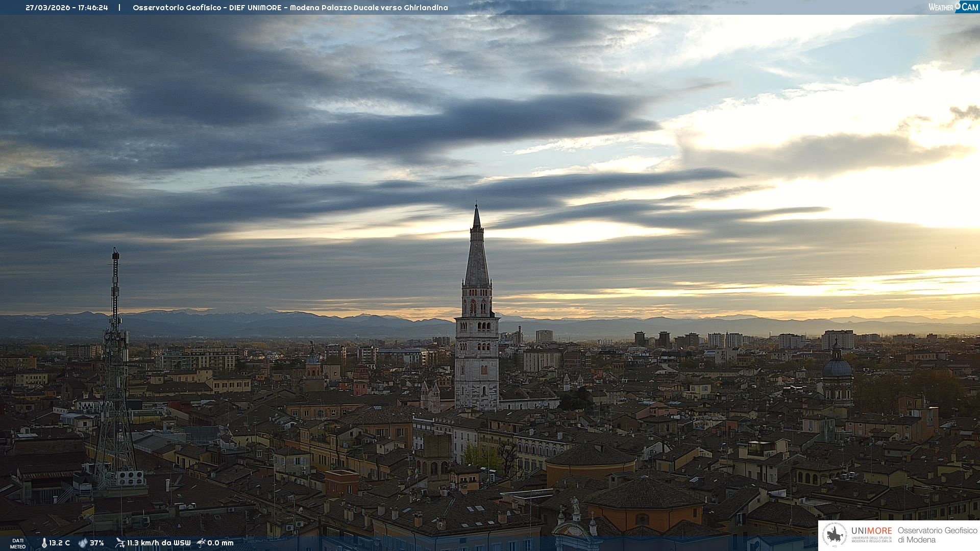Click the WeatherCam logo icon

click(953, 7)
